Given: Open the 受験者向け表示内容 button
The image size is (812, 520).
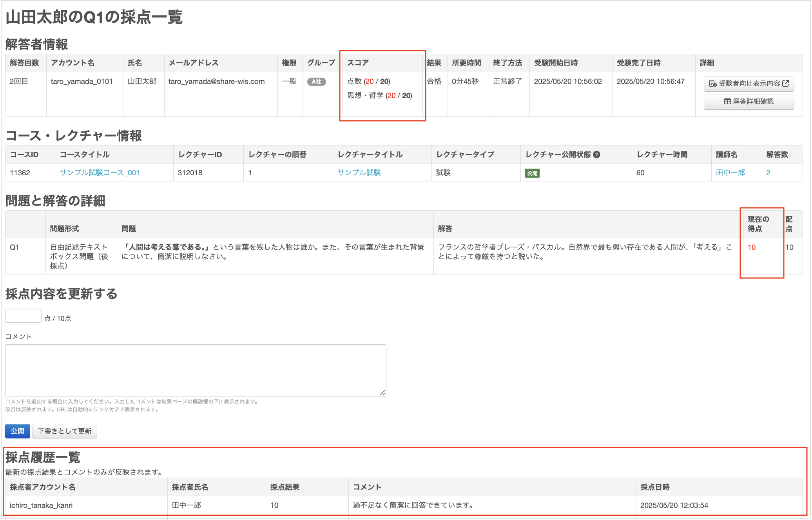Looking at the screenshot, I should (x=749, y=84).
